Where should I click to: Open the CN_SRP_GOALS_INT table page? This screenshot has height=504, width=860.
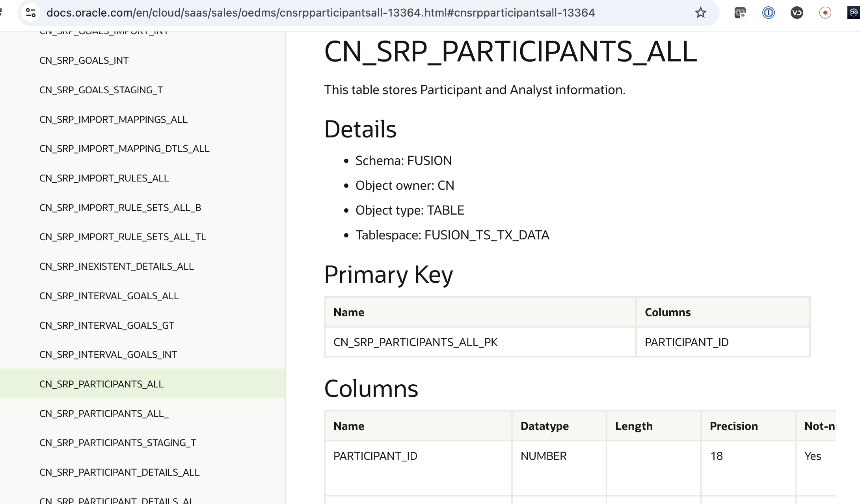coord(84,60)
